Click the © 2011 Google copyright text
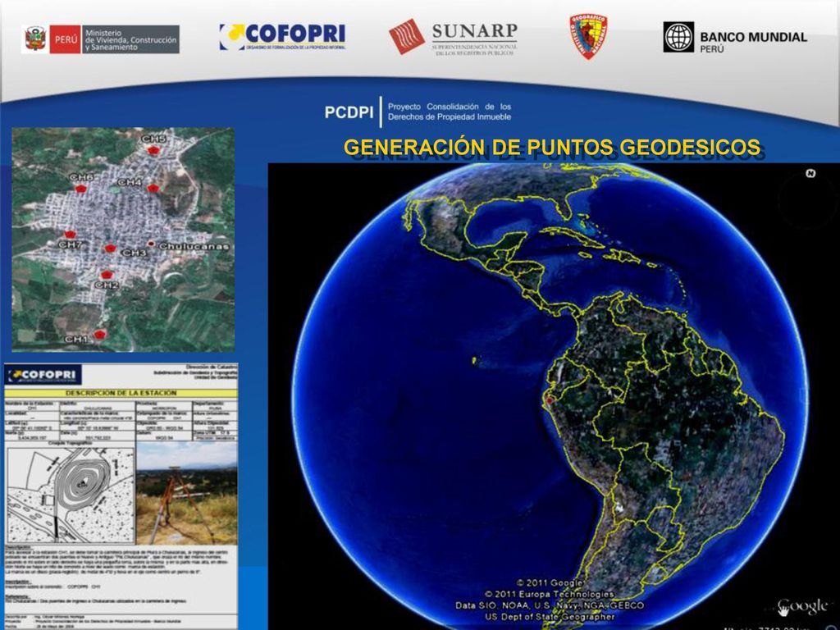Screen dimensions: 840x630 (550, 583)
